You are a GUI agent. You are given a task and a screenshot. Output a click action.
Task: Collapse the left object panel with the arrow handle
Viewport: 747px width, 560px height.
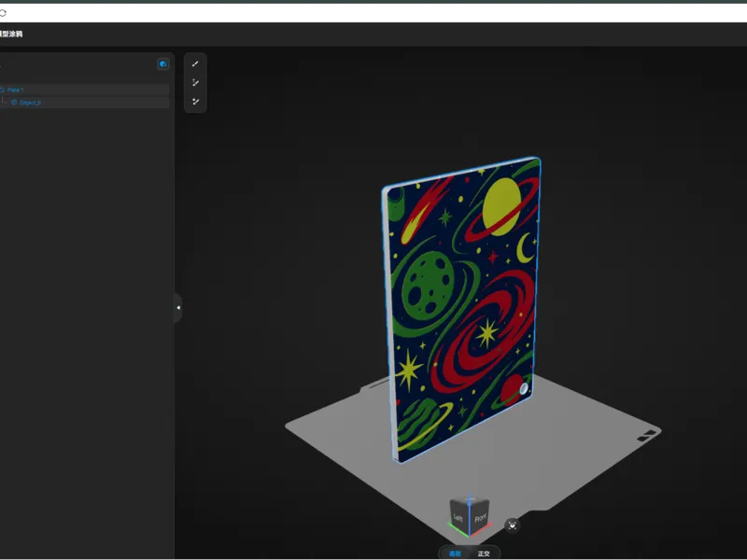pos(178,308)
